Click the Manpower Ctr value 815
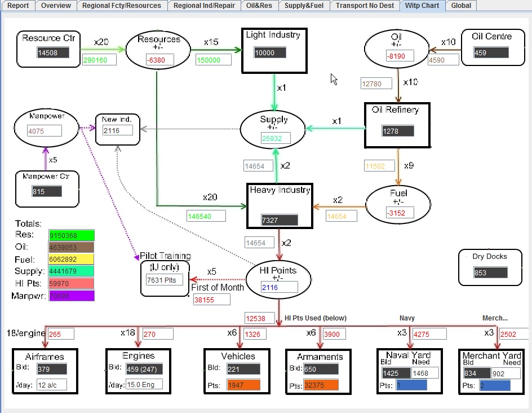 pyautogui.click(x=47, y=191)
